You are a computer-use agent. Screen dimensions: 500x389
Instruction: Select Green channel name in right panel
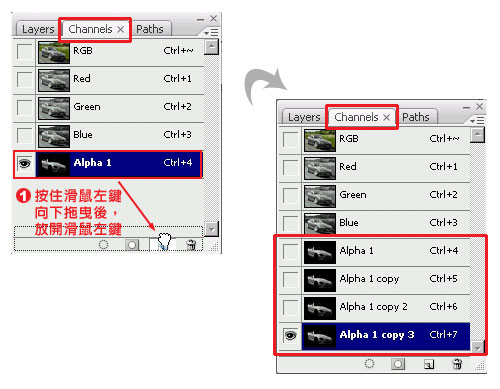(x=353, y=195)
